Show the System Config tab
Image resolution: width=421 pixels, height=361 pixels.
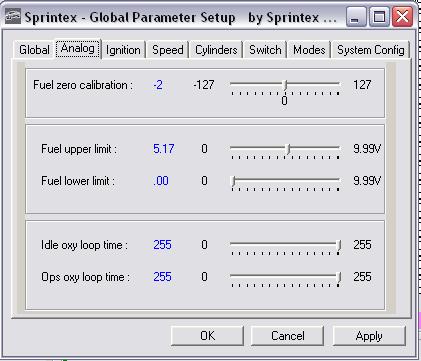pyautogui.click(x=371, y=50)
